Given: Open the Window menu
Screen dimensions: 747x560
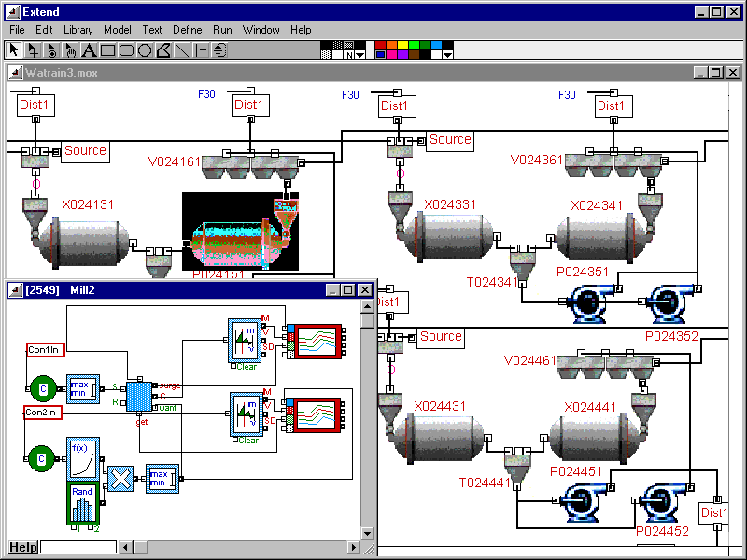Looking at the screenshot, I should click(261, 30).
